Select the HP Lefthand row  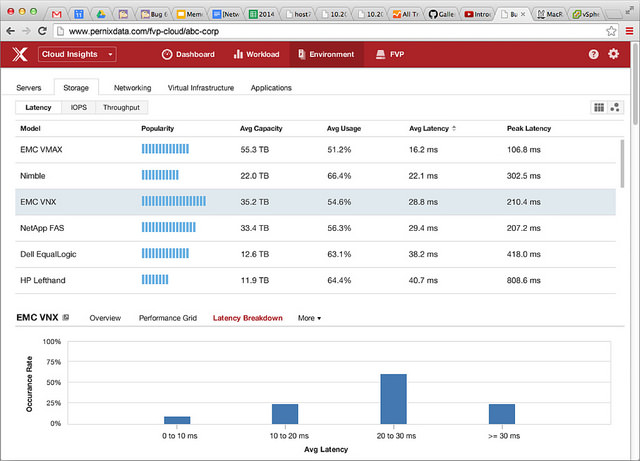pyautogui.click(x=316, y=281)
